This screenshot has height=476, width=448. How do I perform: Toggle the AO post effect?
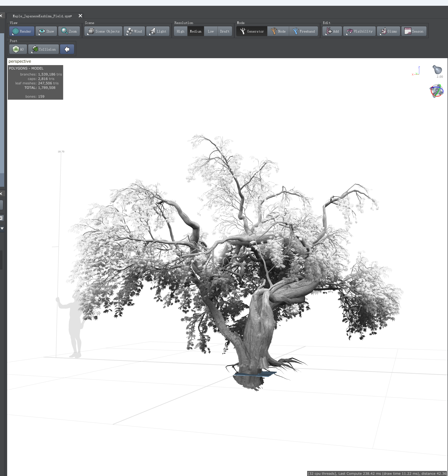18,49
